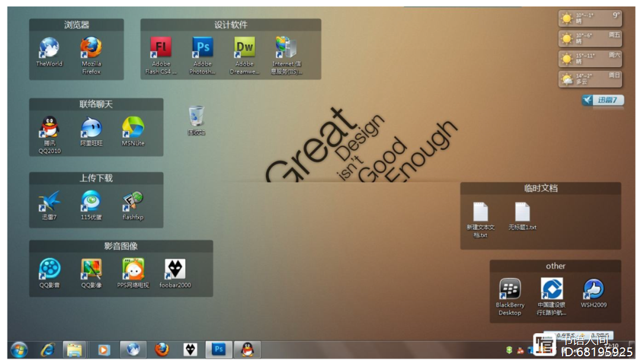The image size is (641, 364).
Task: Open the foobar2000 desktop shortcut
Action: (174, 270)
